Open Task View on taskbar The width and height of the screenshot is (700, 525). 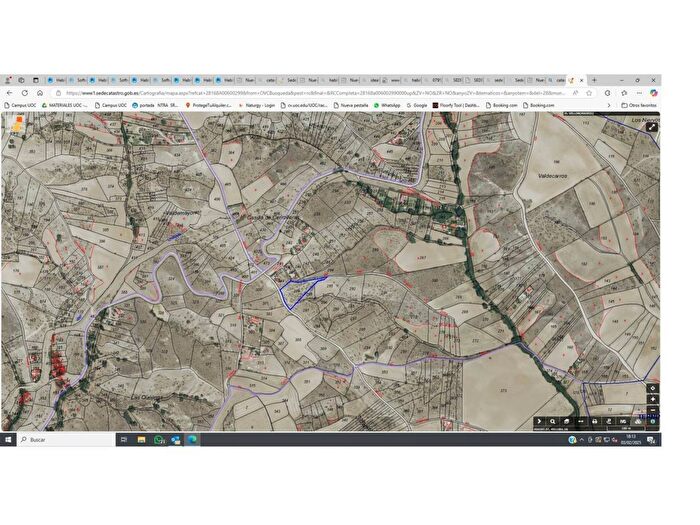tap(124, 440)
